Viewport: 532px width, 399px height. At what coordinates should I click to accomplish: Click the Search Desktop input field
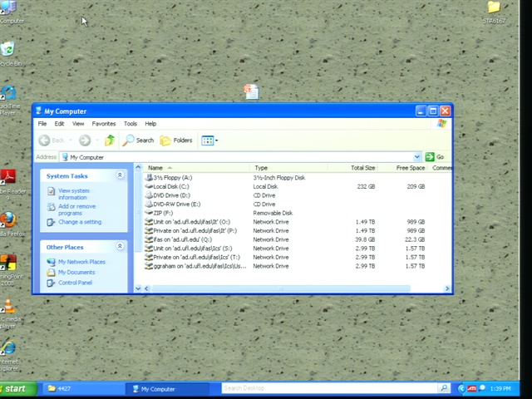pos(329,388)
